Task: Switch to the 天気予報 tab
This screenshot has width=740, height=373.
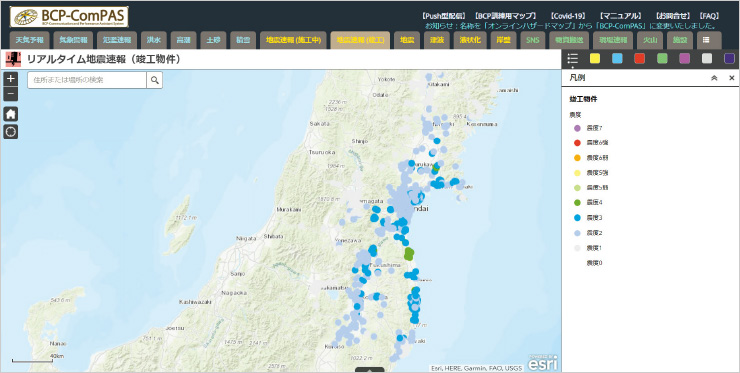Action: [29, 40]
